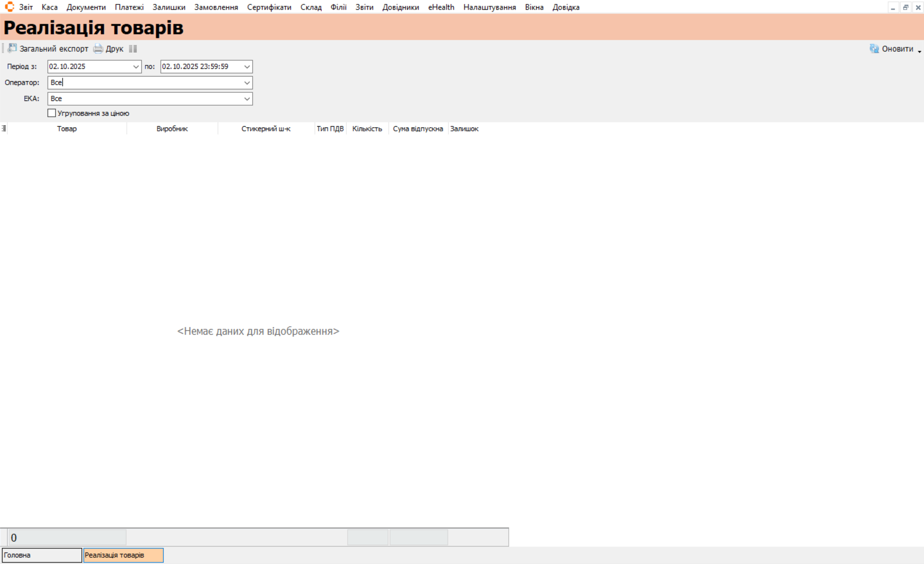This screenshot has height=564, width=924.
Task: Click the orange application logo icon
Action: [x=9, y=7]
